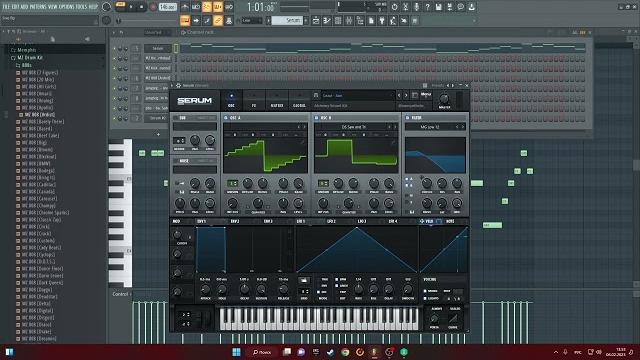Click the Serum Menu button
640x360 pixels.
click(426, 94)
